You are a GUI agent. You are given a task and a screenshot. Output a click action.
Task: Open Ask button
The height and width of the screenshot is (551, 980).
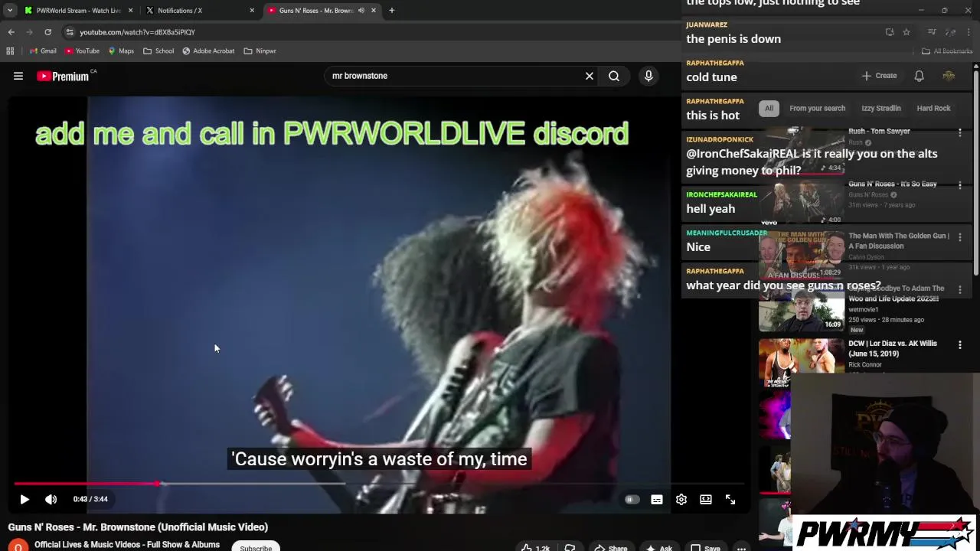click(x=659, y=547)
